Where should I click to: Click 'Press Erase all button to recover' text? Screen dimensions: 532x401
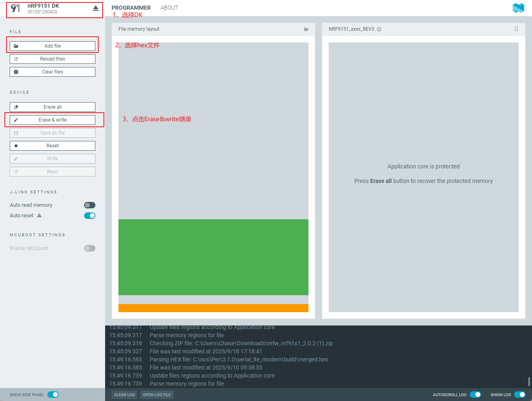[x=424, y=181]
